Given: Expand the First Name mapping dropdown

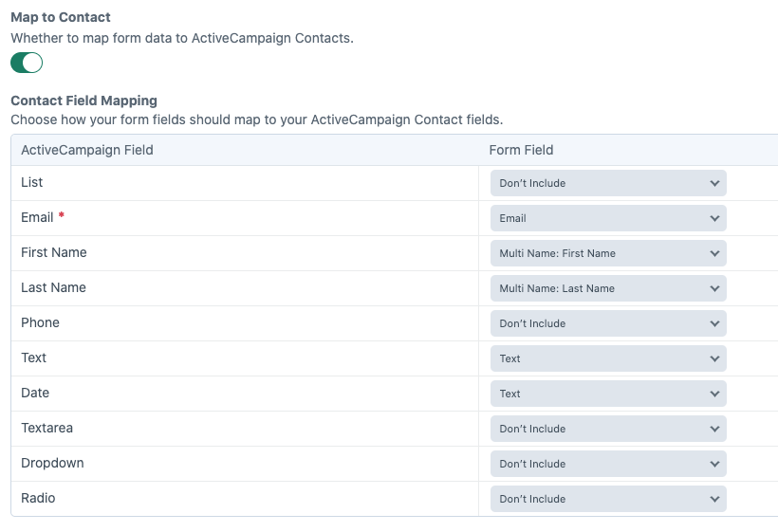Looking at the screenshot, I should [x=608, y=253].
